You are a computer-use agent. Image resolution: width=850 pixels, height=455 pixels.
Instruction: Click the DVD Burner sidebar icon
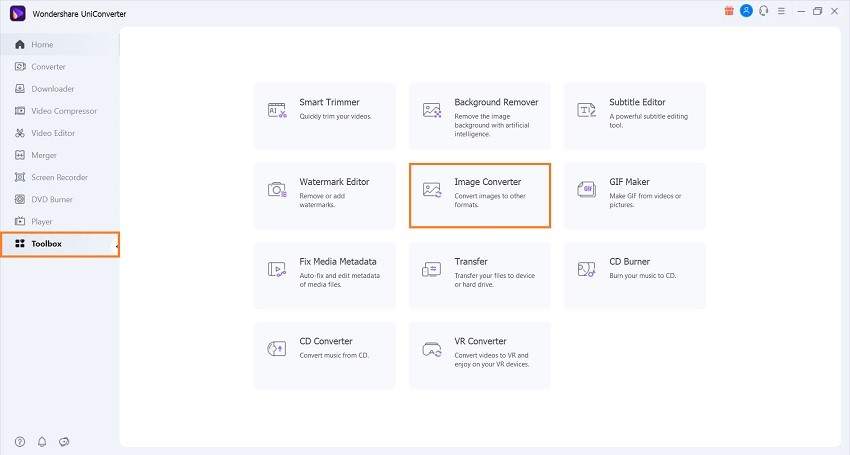coord(20,199)
